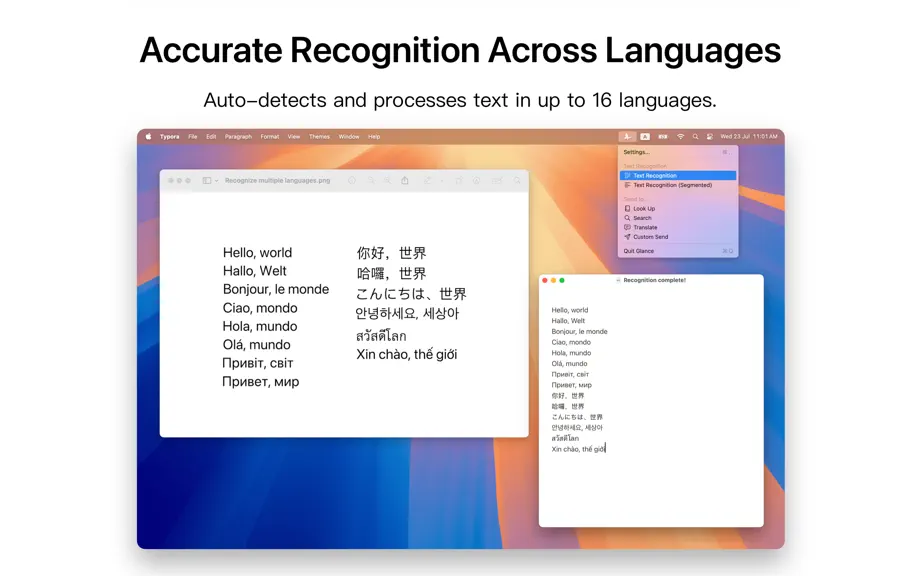Click the Share icon in Preview toolbar
Viewport: 922px width, 576px height.
click(405, 180)
